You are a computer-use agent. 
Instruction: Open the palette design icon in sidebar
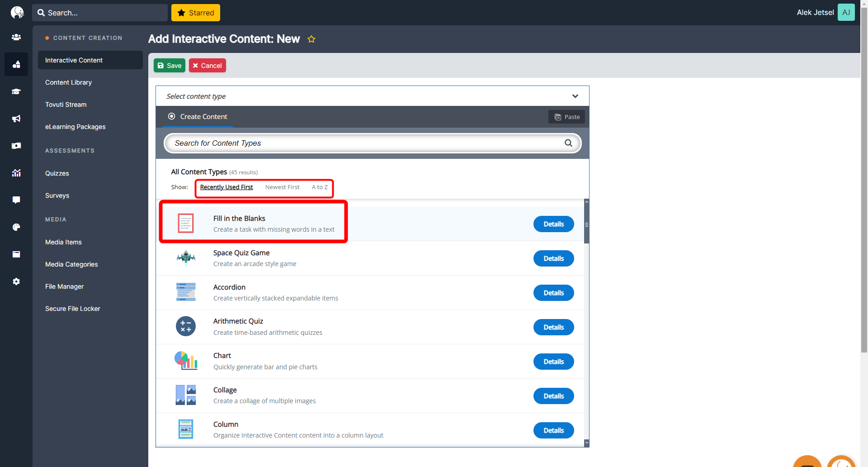(x=16, y=227)
